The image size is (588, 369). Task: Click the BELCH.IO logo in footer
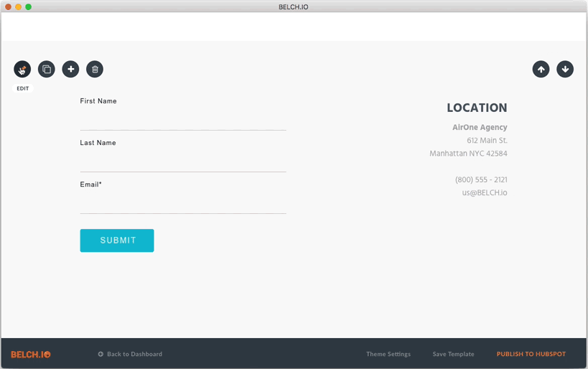[x=31, y=355]
